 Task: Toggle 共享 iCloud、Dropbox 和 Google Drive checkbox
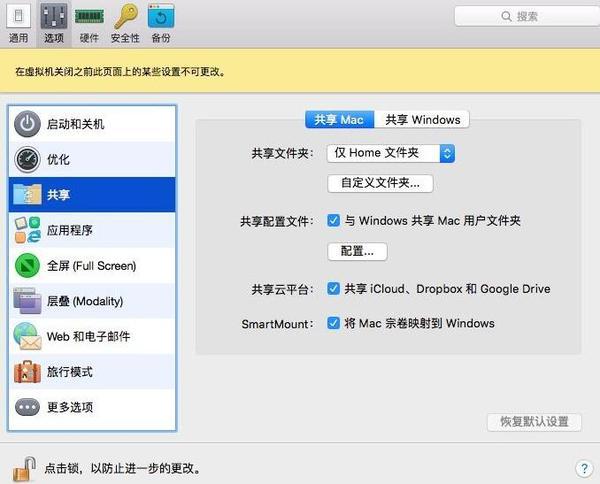tap(333, 288)
